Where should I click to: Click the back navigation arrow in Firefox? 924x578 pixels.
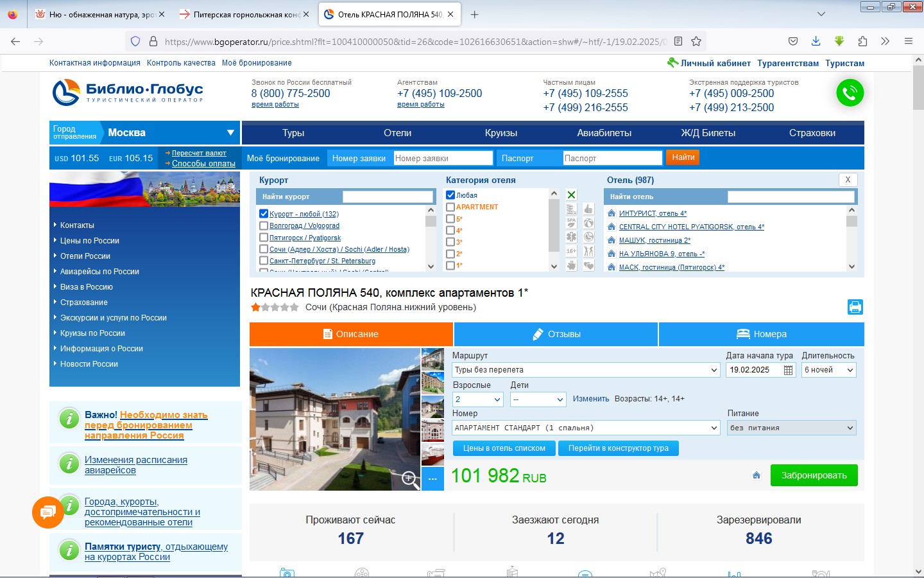click(x=15, y=41)
